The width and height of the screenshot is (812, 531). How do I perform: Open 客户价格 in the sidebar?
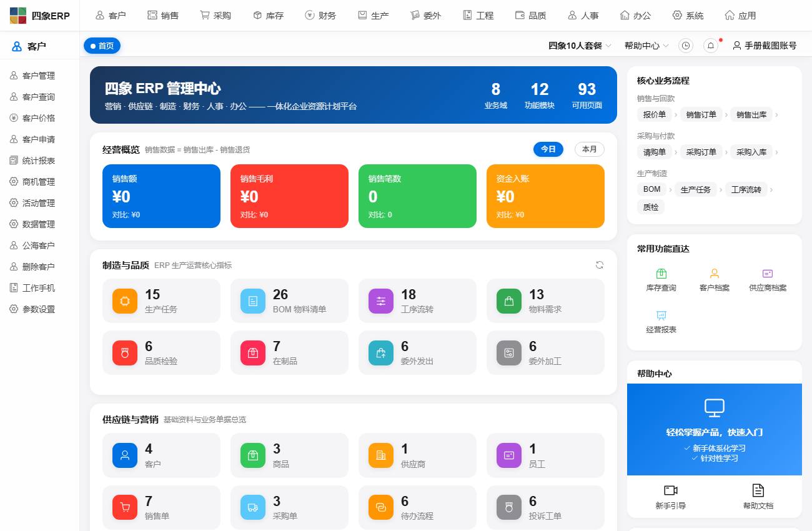39,118
